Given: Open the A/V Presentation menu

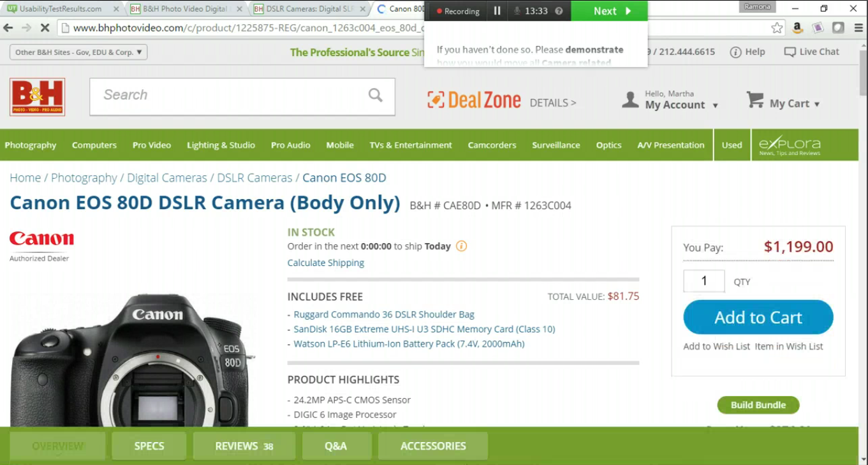Looking at the screenshot, I should coord(670,145).
